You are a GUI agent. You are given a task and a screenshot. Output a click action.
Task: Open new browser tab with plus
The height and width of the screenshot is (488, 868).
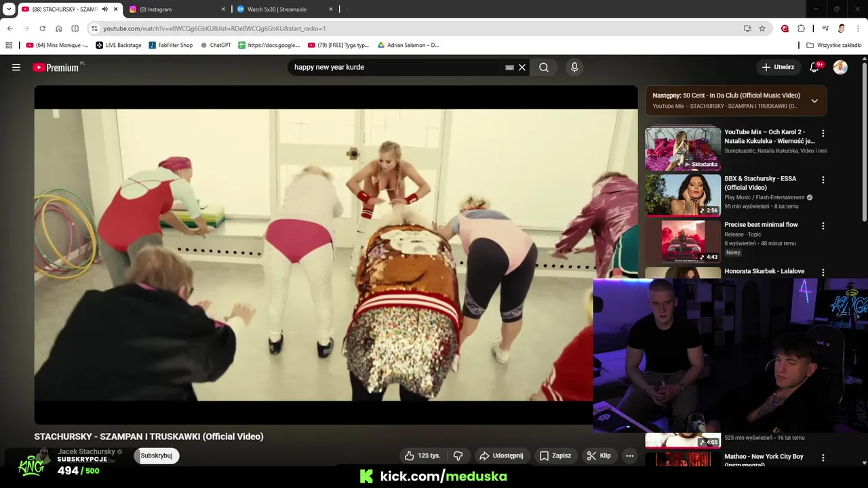click(x=347, y=9)
